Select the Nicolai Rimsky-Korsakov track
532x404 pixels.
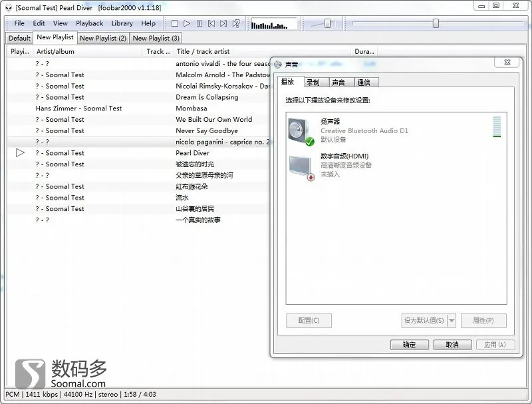[138, 86]
